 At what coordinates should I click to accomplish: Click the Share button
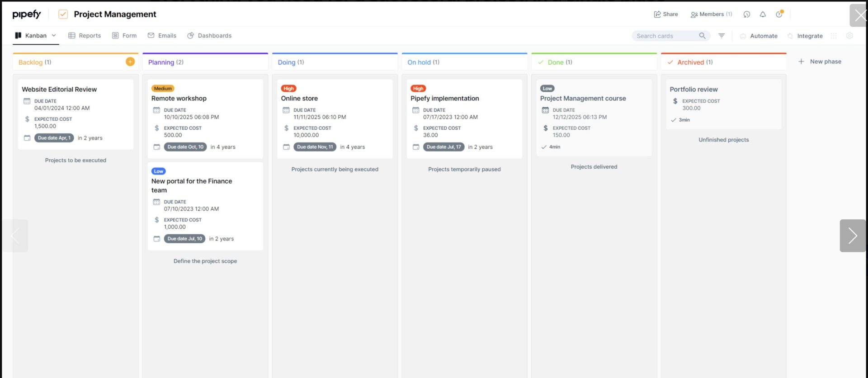pyautogui.click(x=666, y=14)
